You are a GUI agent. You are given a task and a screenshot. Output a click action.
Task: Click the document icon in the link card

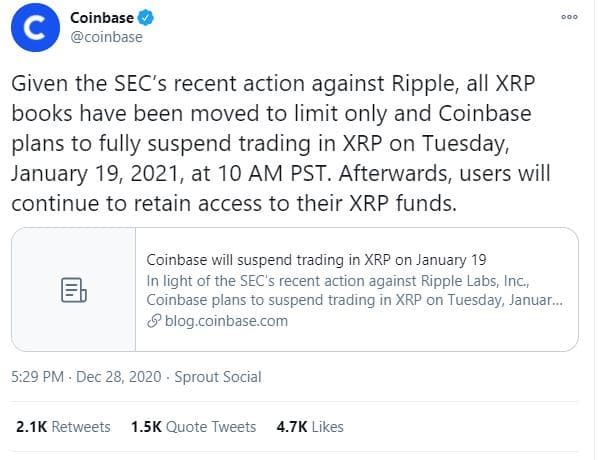[74, 290]
